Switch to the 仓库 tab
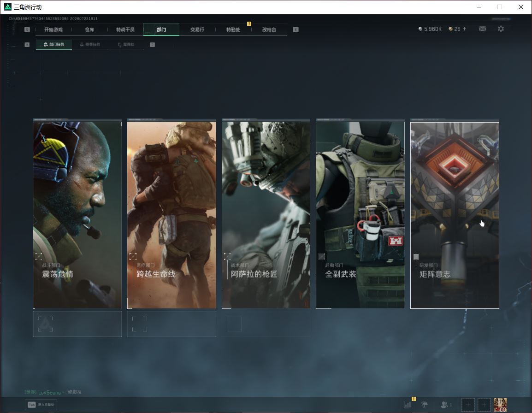532x413 pixels. tap(89, 29)
